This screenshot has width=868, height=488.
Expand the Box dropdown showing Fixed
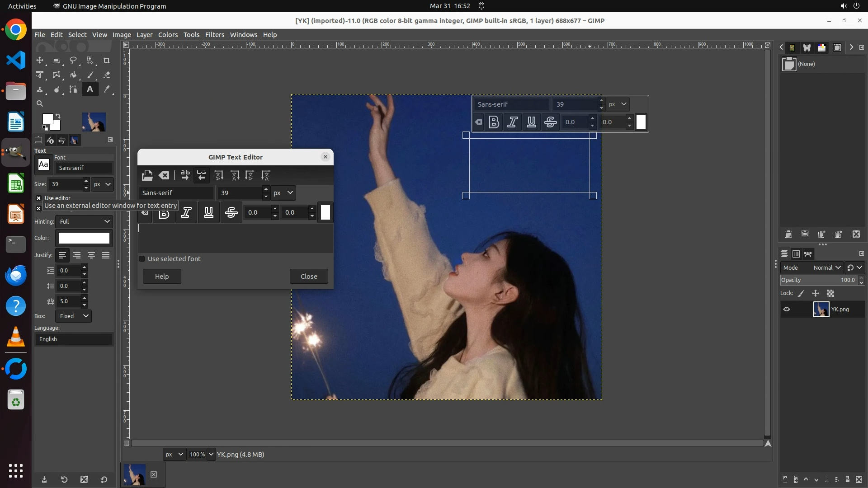point(73,316)
